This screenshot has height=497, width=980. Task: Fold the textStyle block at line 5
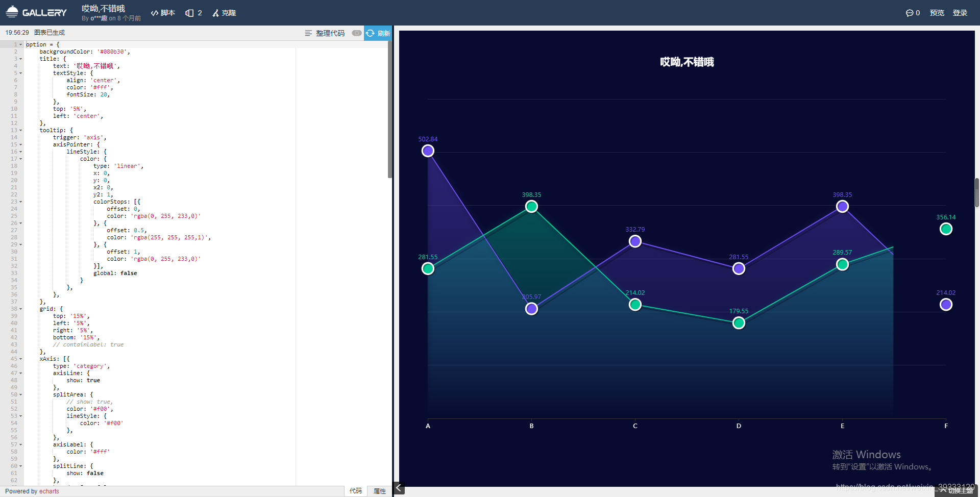(21, 73)
